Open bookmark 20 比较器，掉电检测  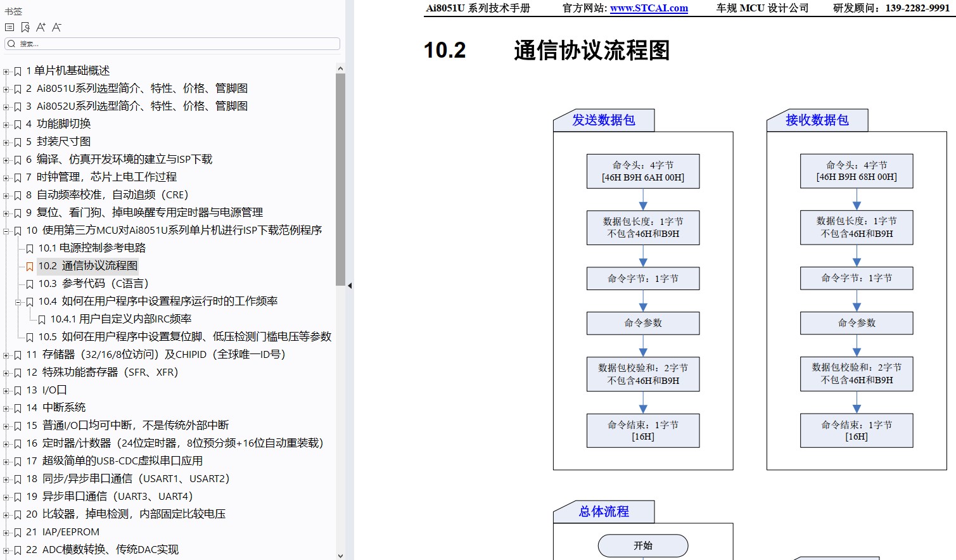(x=126, y=514)
